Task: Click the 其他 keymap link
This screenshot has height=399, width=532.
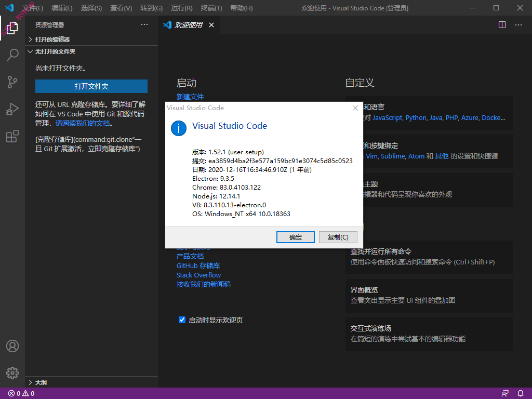Action: coord(442,156)
